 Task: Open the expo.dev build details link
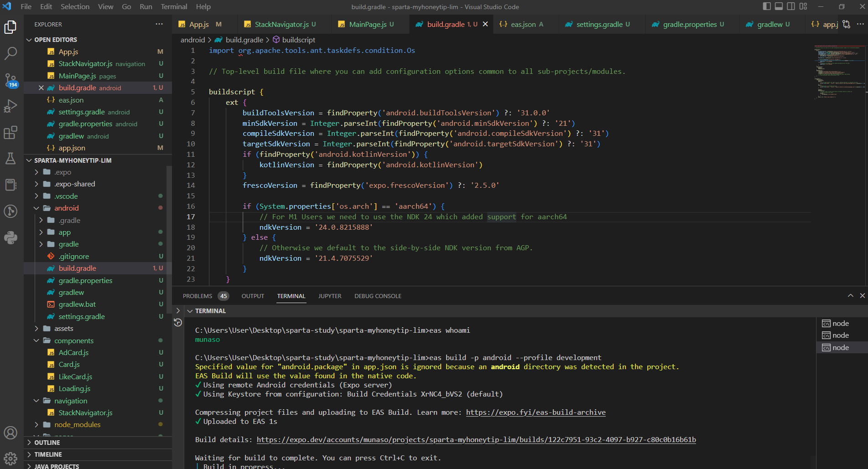click(476, 439)
